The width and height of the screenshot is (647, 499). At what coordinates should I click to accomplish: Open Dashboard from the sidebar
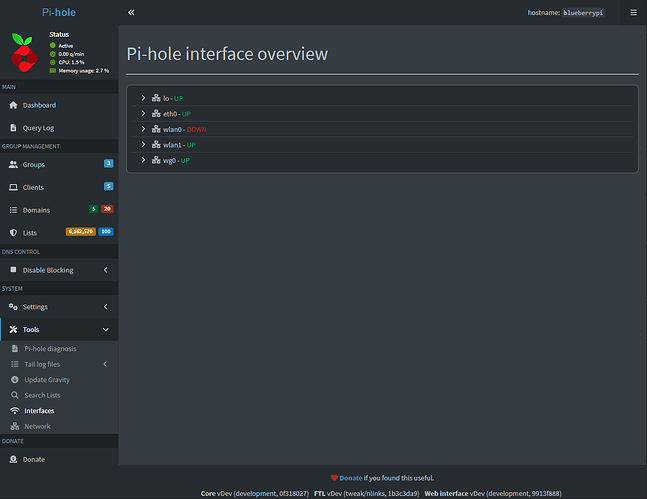point(39,105)
